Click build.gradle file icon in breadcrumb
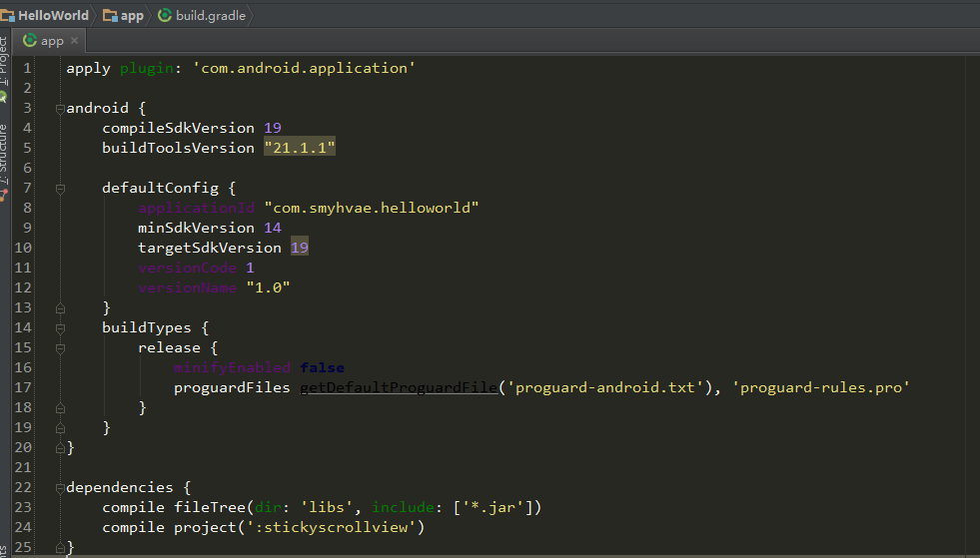Viewport: 980px width, 558px height. coord(165,16)
